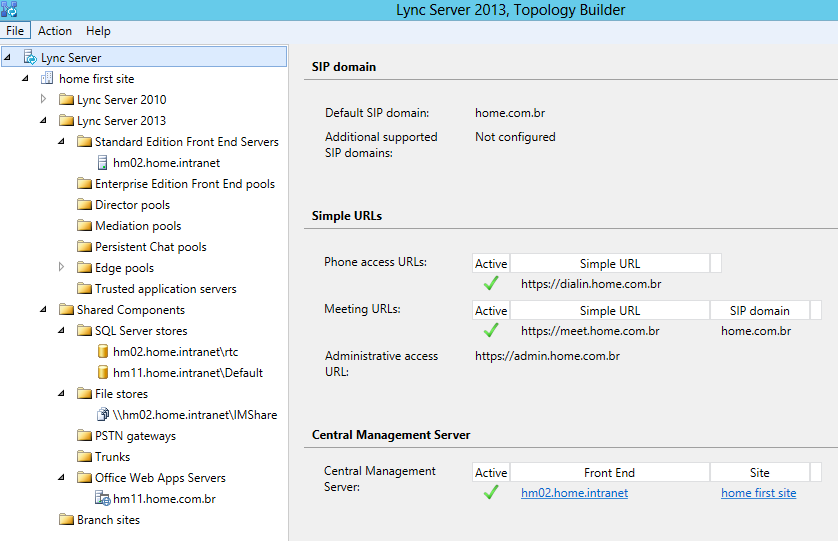This screenshot has height=541, width=838.
Task: Click the hm02.home.intranet front end server icon
Action: click(102, 163)
